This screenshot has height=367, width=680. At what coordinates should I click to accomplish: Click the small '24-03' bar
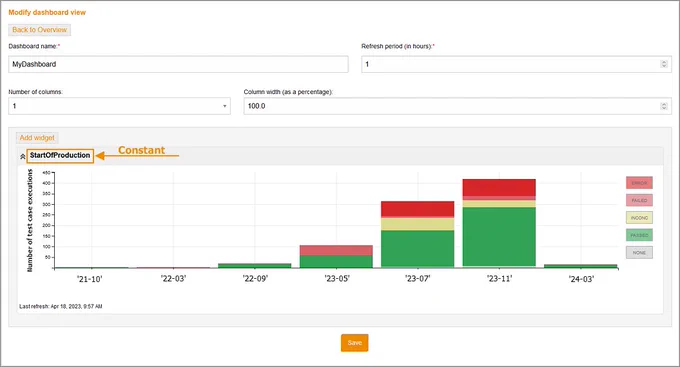(581, 266)
